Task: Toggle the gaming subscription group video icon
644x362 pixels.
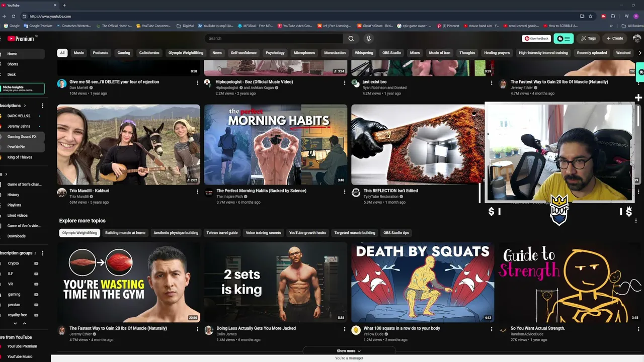Action: (36, 294)
